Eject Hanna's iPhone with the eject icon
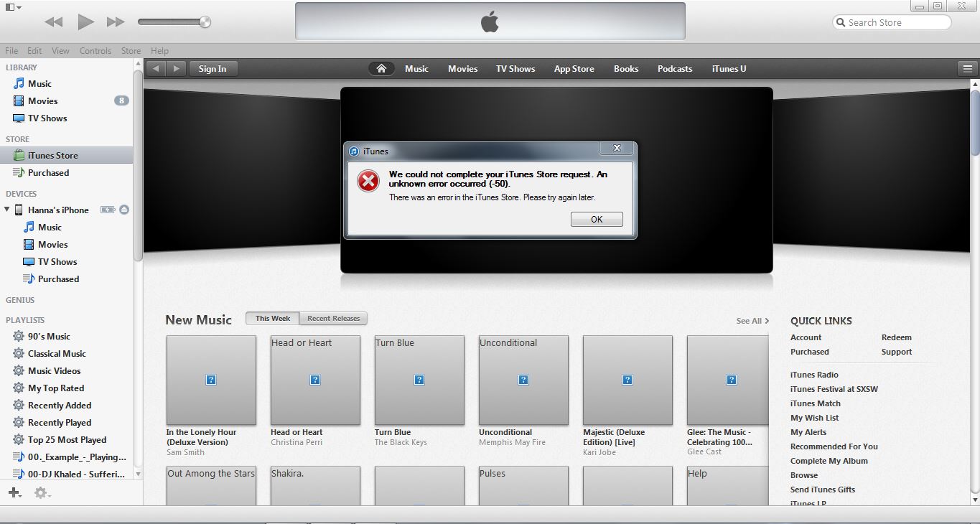 124,210
